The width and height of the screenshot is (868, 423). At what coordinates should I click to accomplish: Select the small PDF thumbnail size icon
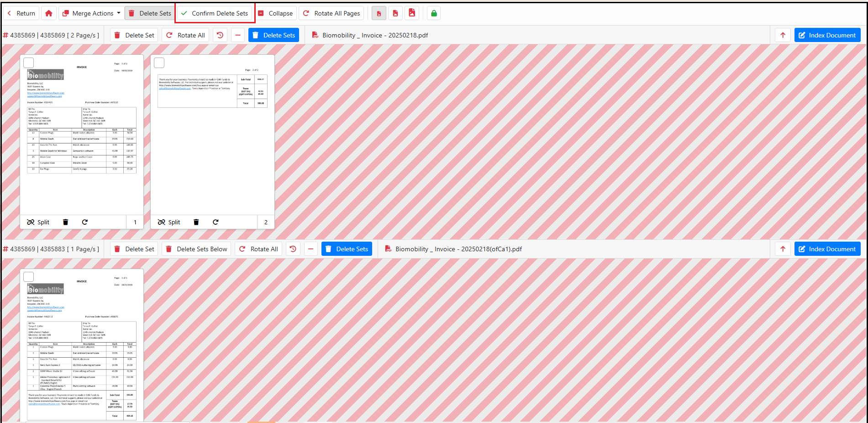[379, 13]
